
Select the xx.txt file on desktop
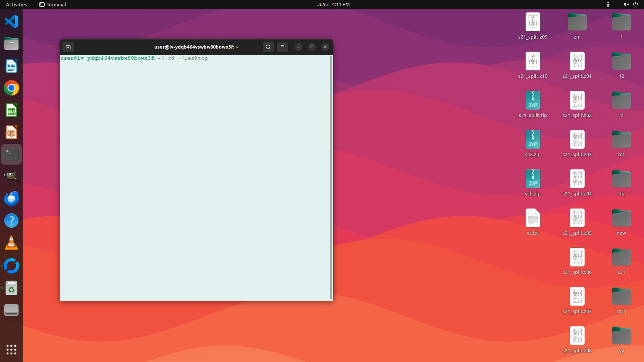533,218
